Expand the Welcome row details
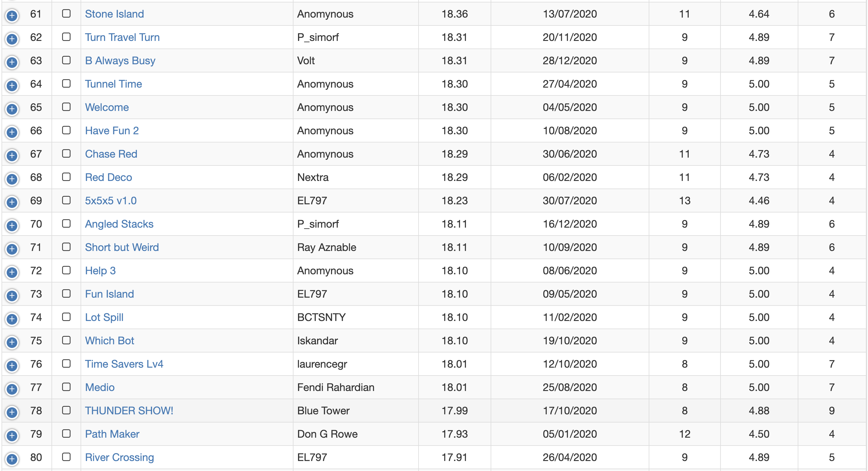Screen dimensions: 868x471 [x=12, y=109]
